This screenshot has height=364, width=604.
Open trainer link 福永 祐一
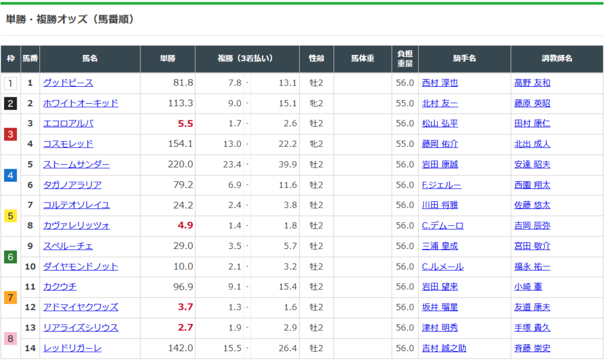[532, 267]
